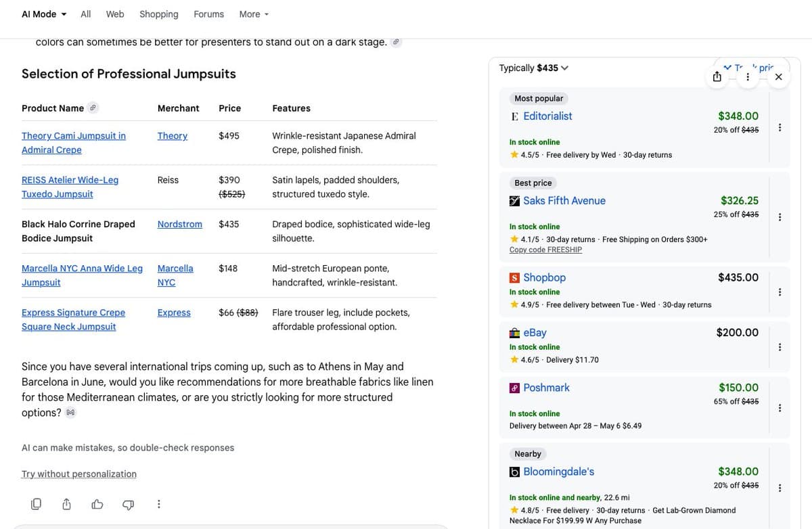Copy the FREESHIP promo code

(x=545, y=249)
